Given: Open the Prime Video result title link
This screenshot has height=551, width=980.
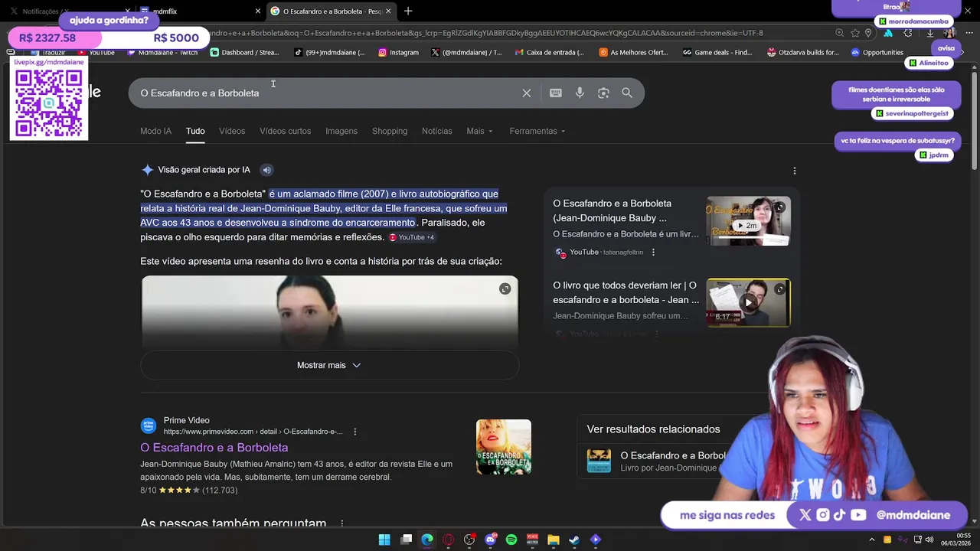Looking at the screenshot, I should point(214,448).
